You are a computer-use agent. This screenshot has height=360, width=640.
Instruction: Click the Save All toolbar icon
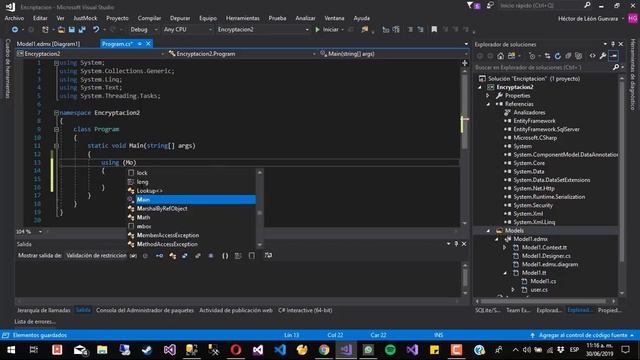click(x=82, y=29)
